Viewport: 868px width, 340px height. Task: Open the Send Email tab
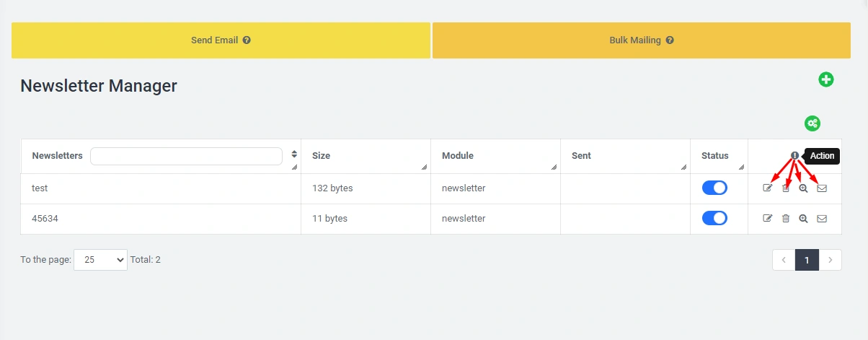[221, 40]
